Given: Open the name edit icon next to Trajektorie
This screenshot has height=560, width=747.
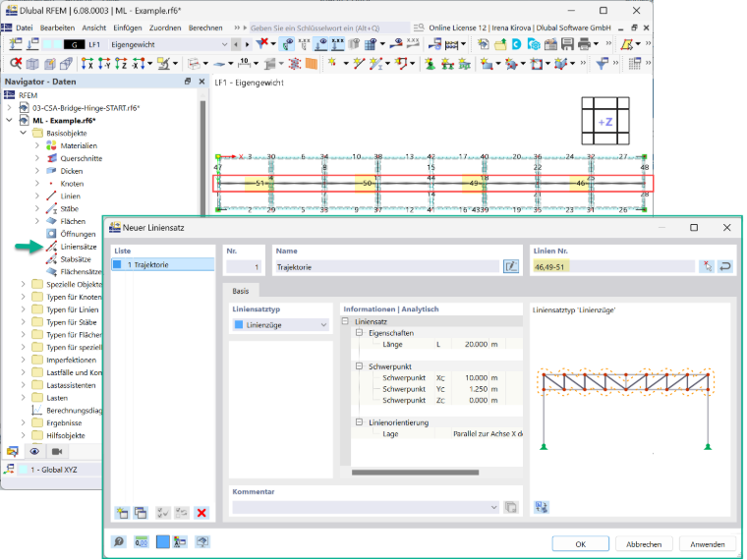Looking at the screenshot, I should [x=511, y=266].
